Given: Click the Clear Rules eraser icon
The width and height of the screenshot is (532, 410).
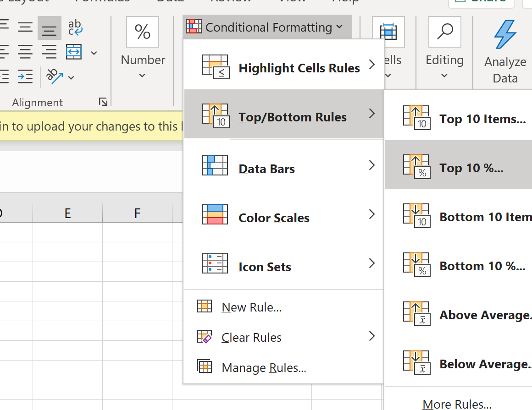Looking at the screenshot, I should (x=205, y=336).
